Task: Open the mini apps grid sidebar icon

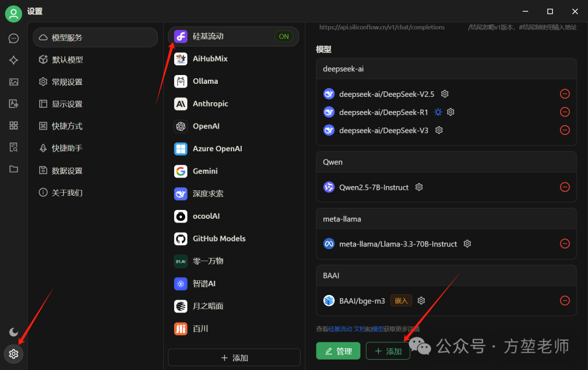Action: coord(14,126)
